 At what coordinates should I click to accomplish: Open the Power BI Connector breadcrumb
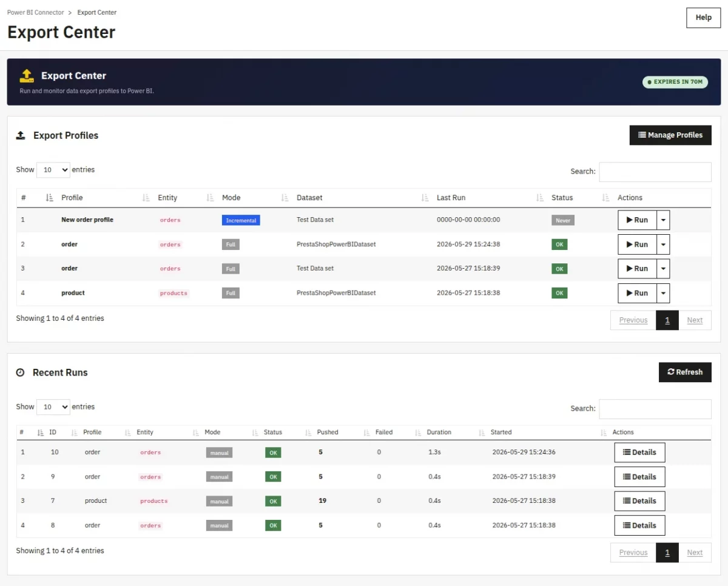[x=35, y=12]
